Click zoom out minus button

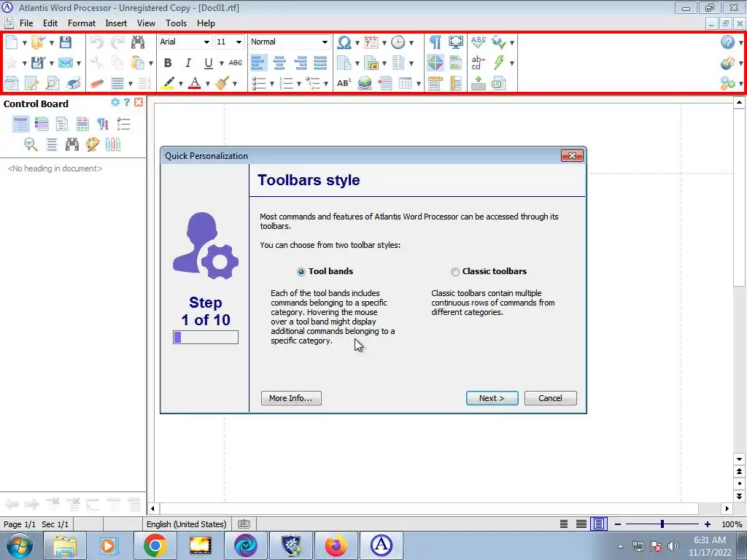[618, 524]
